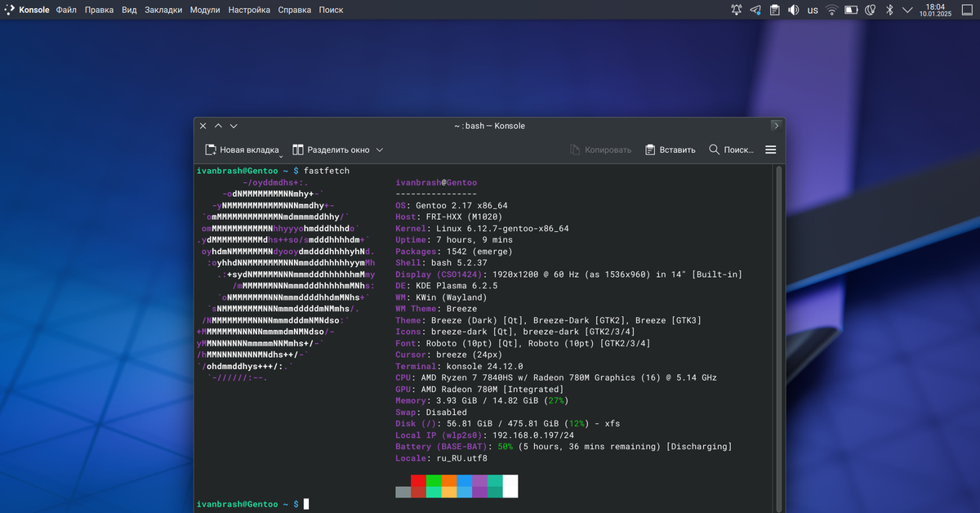This screenshot has width=980, height=513.
Task: Toggle the 'us' keyboard layout indicator
Action: [813, 10]
